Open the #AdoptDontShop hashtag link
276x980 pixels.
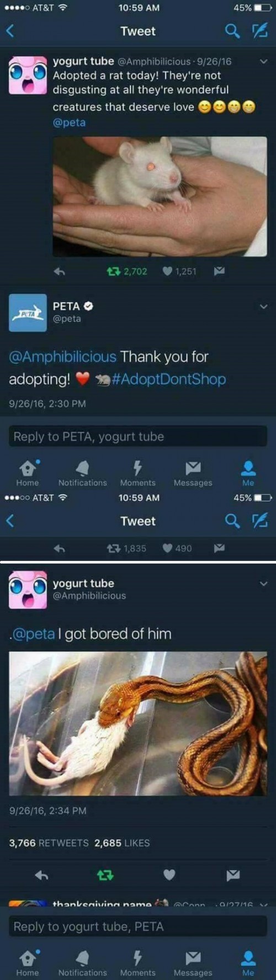(x=169, y=379)
